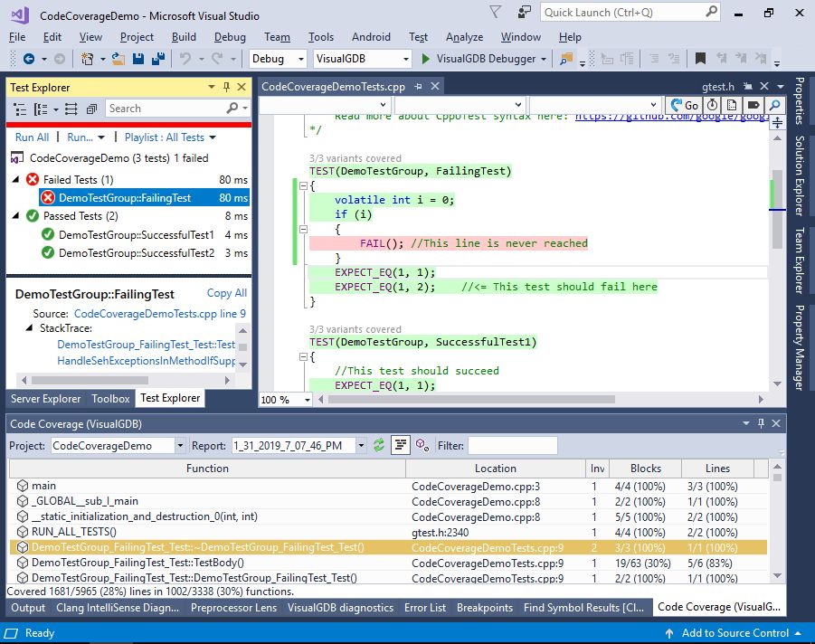Screen dimensions: 815x644
Task: Click the feedback icon next to the filter funnel
Action: (525, 12)
